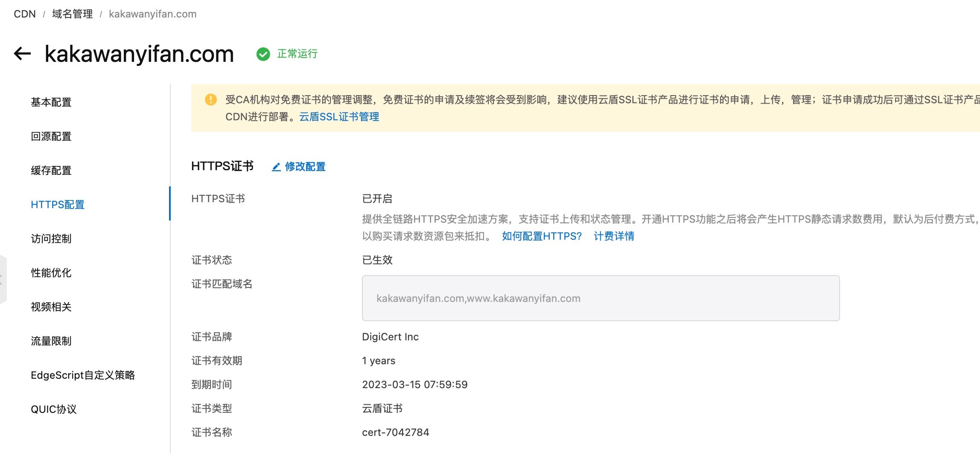Click the green 正常运行 status check icon
The height and width of the screenshot is (453, 980).
click(x=263, y=54)
